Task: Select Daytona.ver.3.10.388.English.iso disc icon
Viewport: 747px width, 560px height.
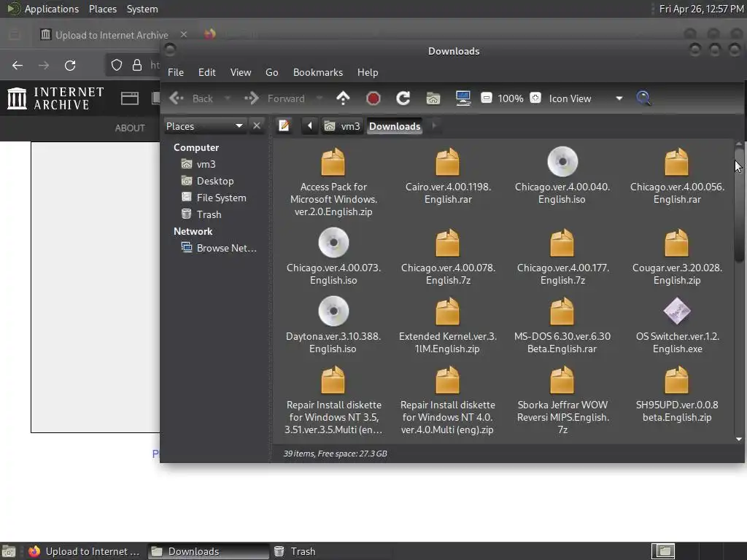Action: pyautogui.click(x=333, y=311)
